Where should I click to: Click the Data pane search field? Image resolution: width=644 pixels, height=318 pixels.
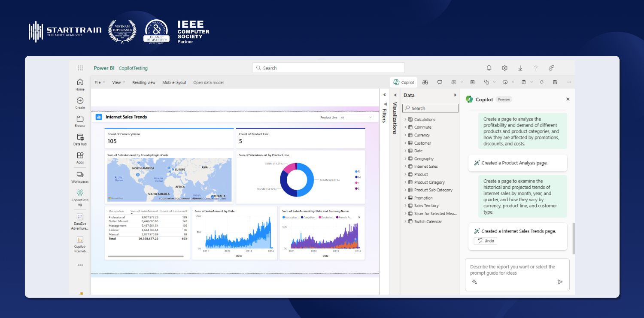430,108
